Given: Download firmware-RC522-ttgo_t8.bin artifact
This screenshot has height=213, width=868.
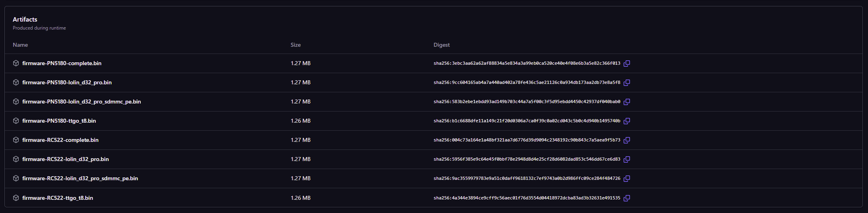Looking at the screenshot, I should (57, 198).
